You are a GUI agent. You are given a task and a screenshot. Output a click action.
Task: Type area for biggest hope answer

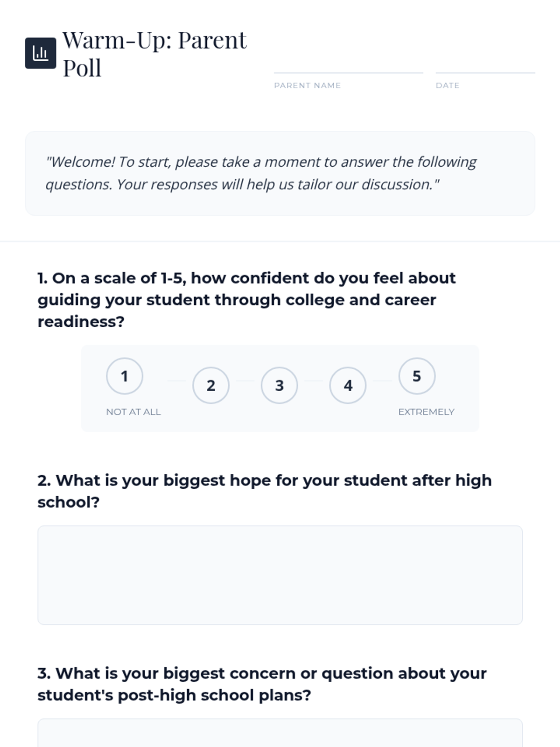click(x=280, y=575)
